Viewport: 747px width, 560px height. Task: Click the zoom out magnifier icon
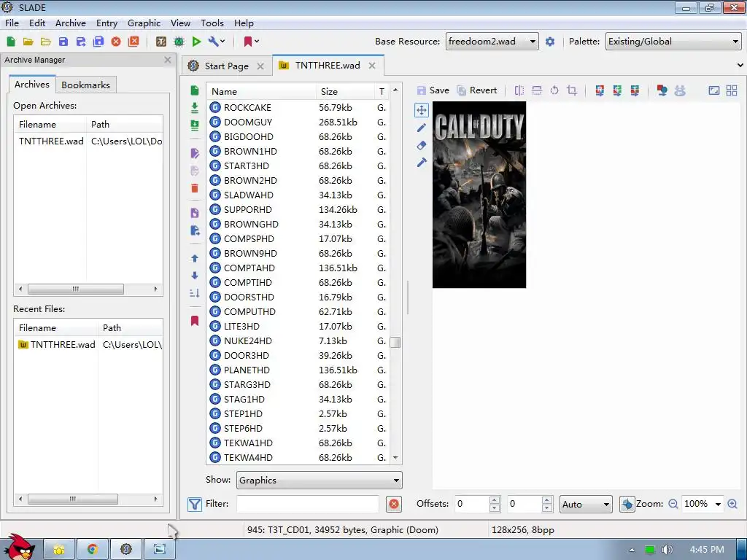click(673, 504)
